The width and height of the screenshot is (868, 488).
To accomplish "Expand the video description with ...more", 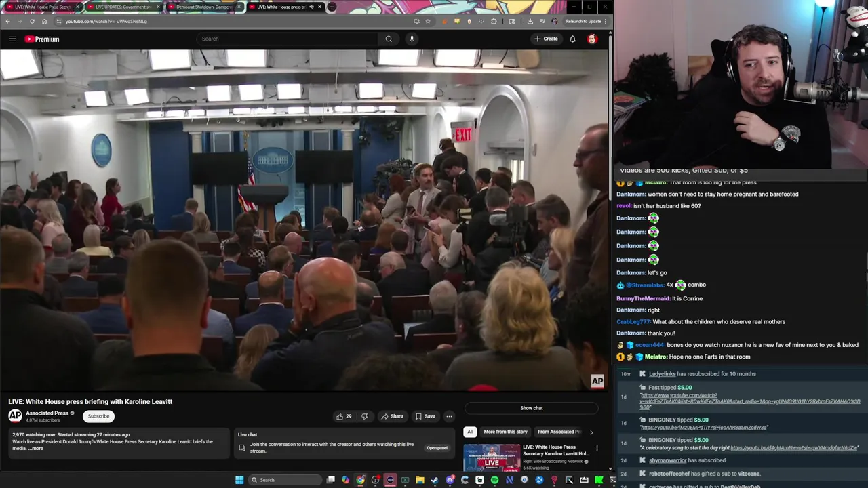I will 35,448.
